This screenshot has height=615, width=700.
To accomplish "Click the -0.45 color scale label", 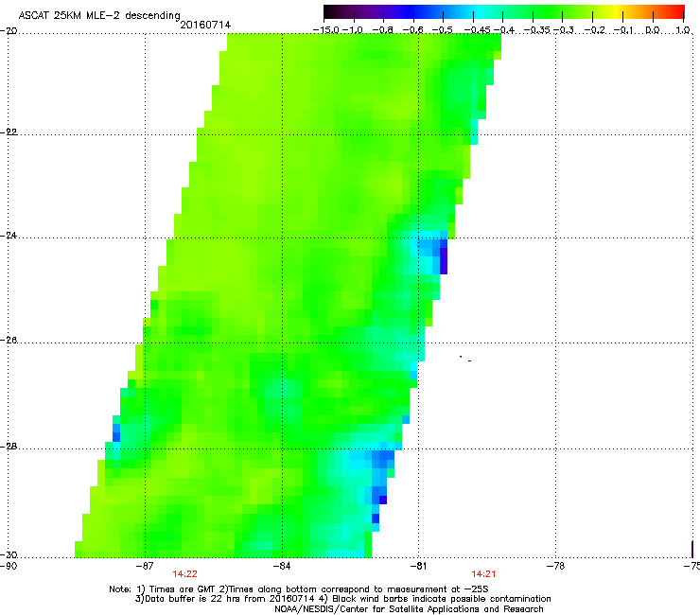I will (x=476, y=30).
